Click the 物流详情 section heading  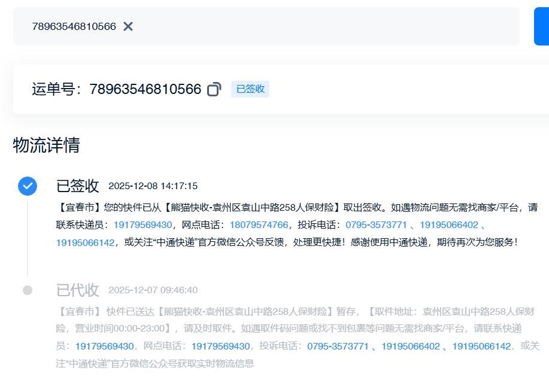click(x=47, y=145)
